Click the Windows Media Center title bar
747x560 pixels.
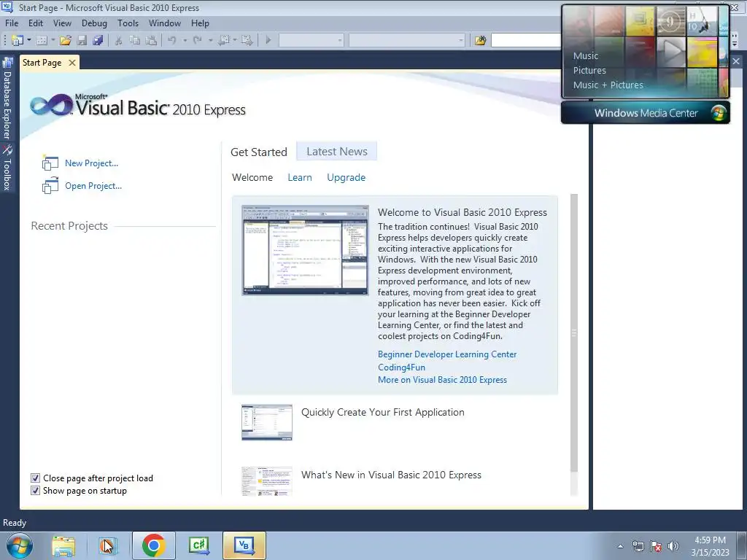click(646, 113)
